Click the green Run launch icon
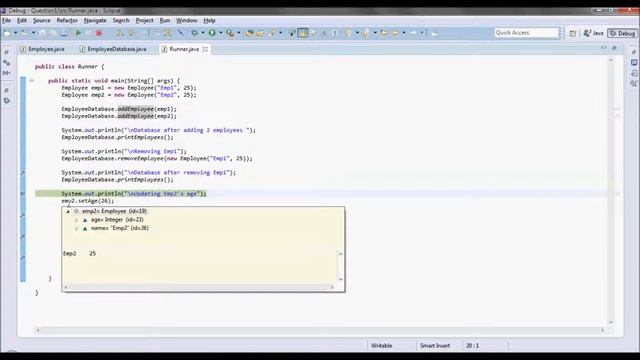The height and width of the screenshot is (360, 640). tap(212, 33)
